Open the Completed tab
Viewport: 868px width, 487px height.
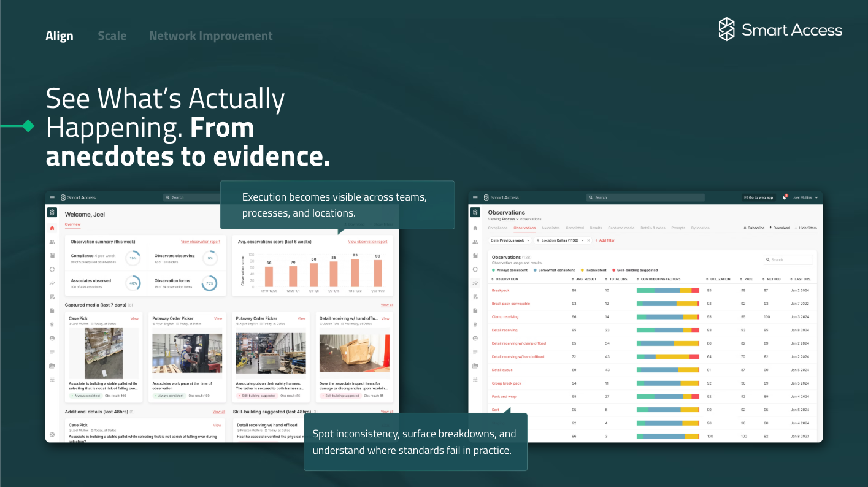575,228
